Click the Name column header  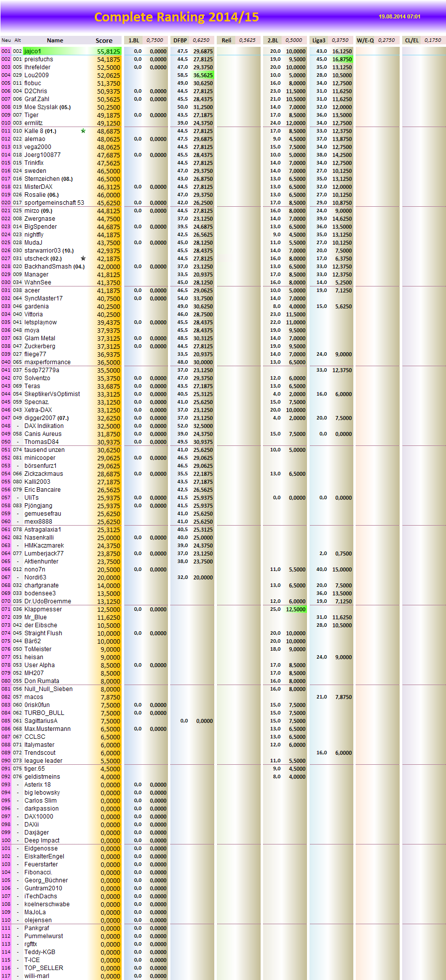[x=55, y=40]
